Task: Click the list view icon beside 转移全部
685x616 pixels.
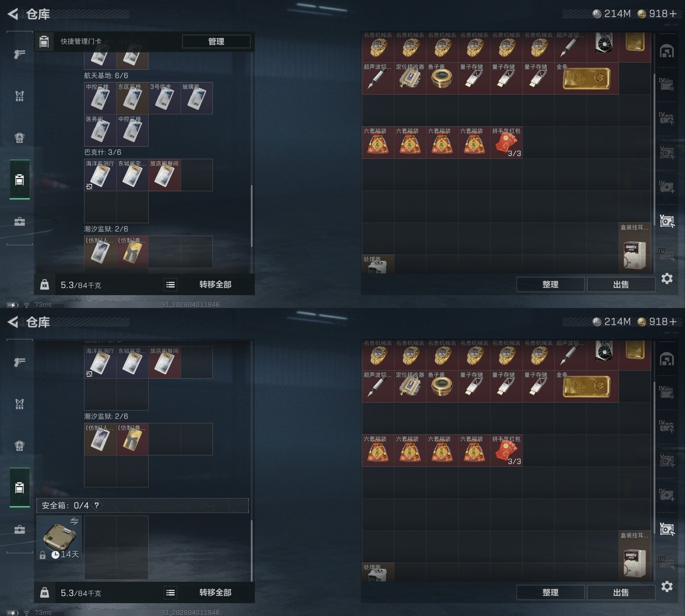Action: click(x=170, y=284)
